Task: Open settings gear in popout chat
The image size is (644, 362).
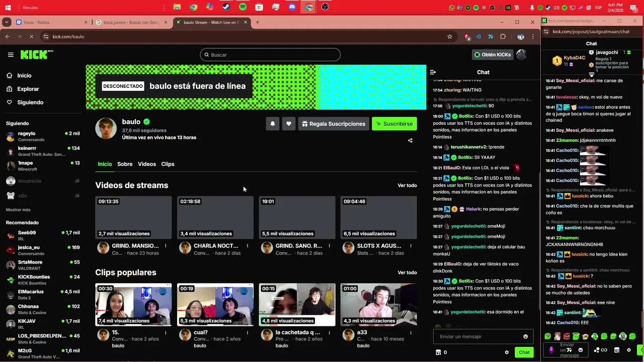Action: coord(628,350)
